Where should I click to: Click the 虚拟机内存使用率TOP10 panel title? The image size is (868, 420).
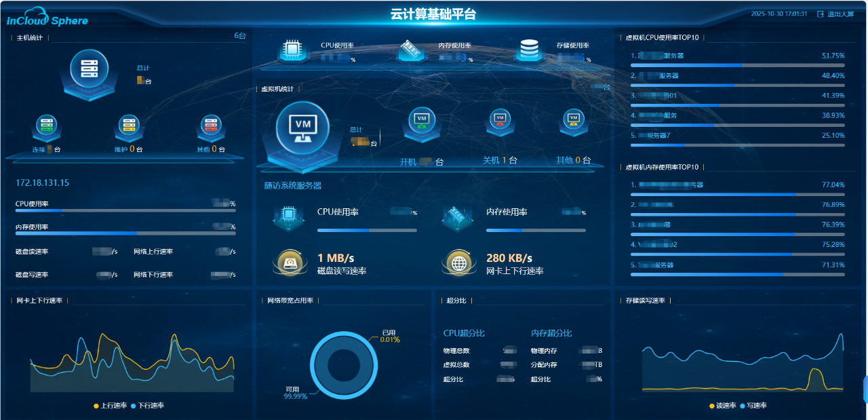661,167
